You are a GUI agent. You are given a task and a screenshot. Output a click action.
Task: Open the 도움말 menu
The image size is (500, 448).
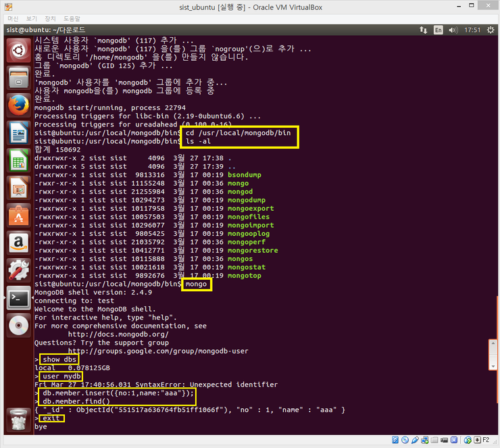click(72, 18)
